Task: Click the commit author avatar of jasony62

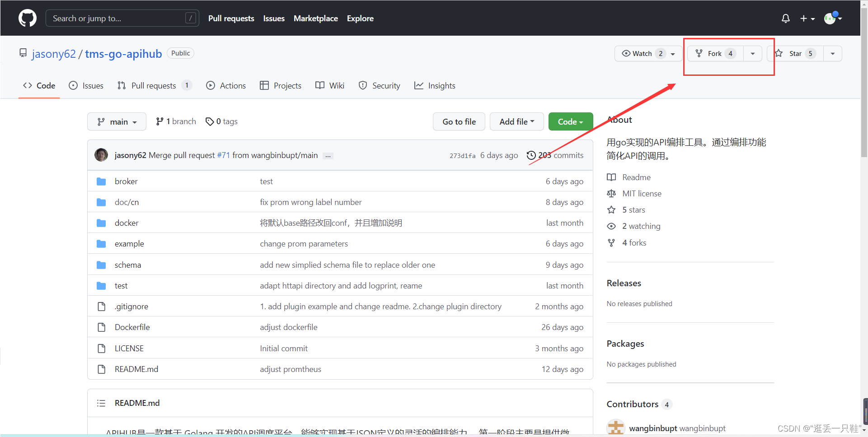Action: (x=101, y=155)
